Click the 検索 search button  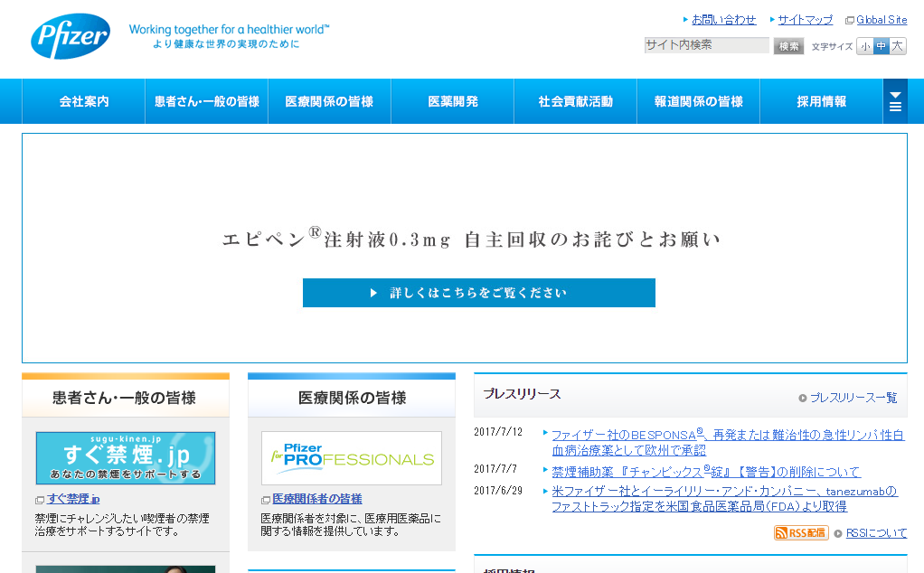(788, 46)
